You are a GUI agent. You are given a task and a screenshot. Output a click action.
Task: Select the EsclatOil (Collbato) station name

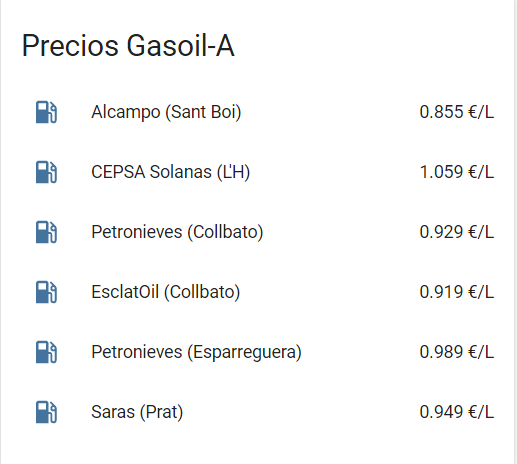tap(166, 292)
